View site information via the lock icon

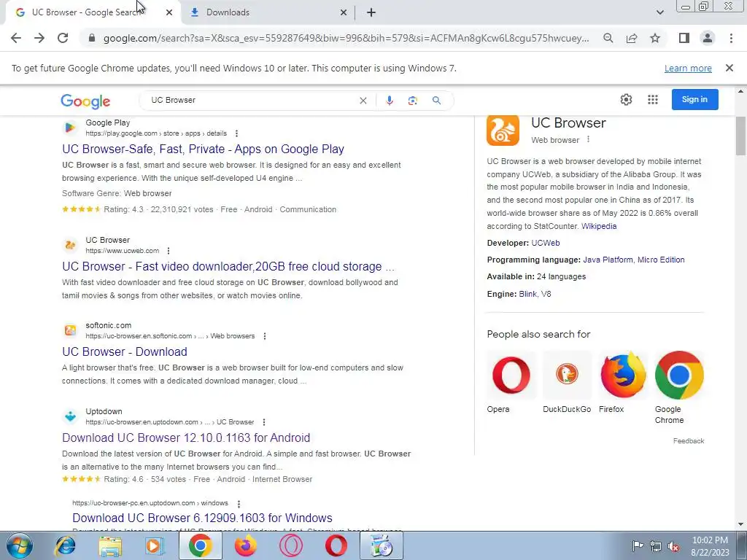[92, 38]
